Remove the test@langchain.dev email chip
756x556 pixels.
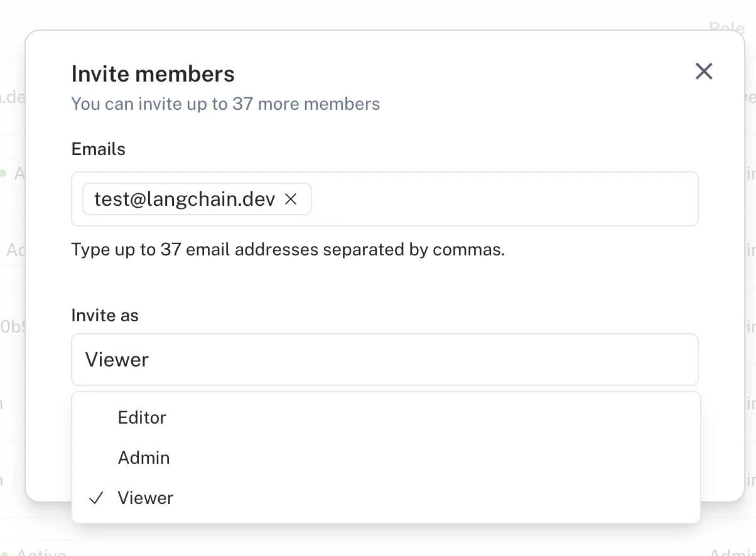point(291,200)
